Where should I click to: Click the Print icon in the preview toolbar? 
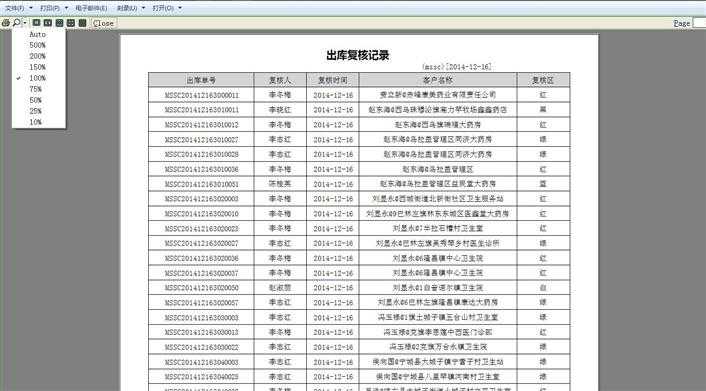(6, 23)
